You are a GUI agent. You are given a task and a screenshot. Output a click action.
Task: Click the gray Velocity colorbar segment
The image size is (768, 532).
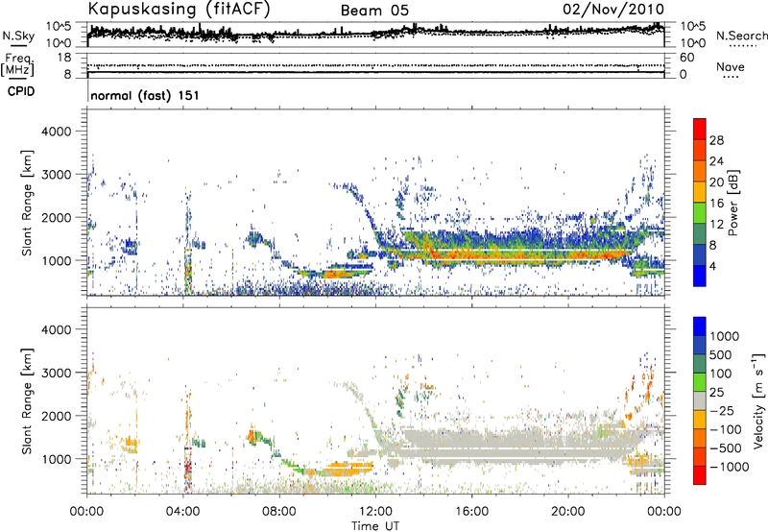tap(700, 400)
